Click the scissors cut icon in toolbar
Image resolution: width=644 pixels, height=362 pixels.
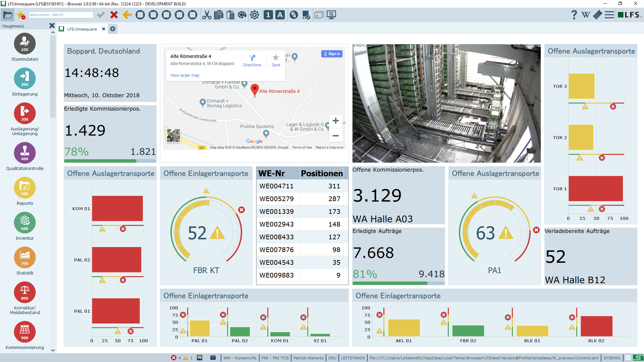(x=207, y=15)
